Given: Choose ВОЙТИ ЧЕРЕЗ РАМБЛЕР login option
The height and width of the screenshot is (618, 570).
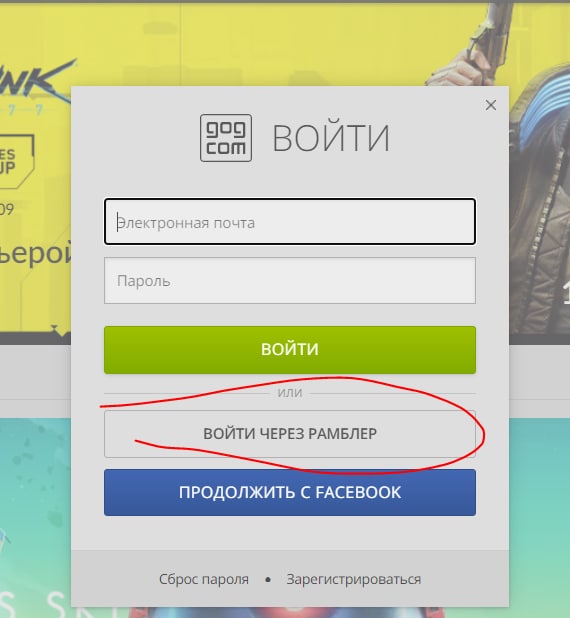Looking at the screenshot, I should coord(290,434).
